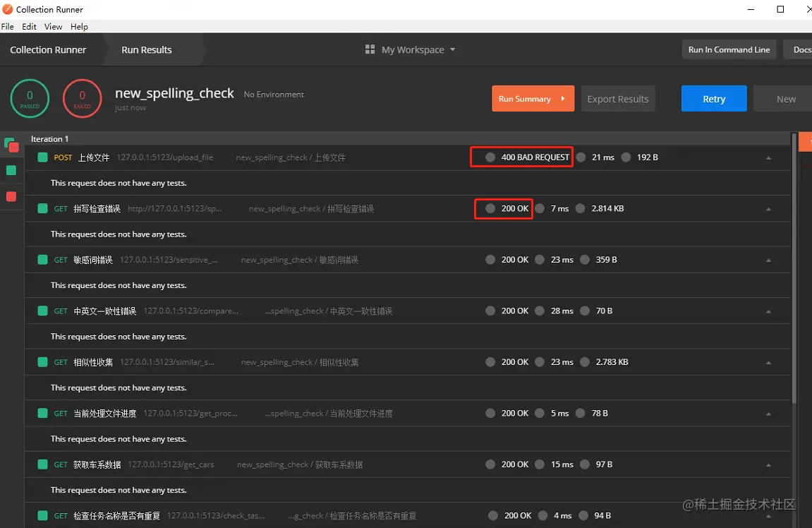The image size is (812, 528).
Task: Click the No Environment label
Action: coord(274,95)
